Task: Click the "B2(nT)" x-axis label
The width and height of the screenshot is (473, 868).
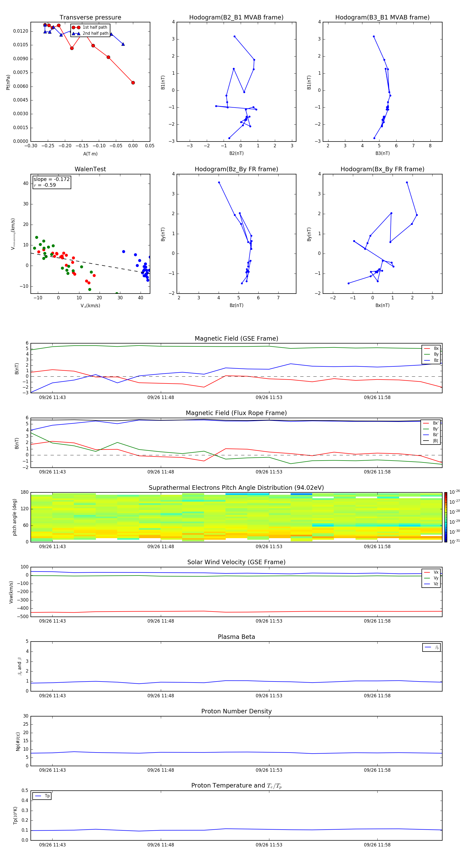Action: 236,153
